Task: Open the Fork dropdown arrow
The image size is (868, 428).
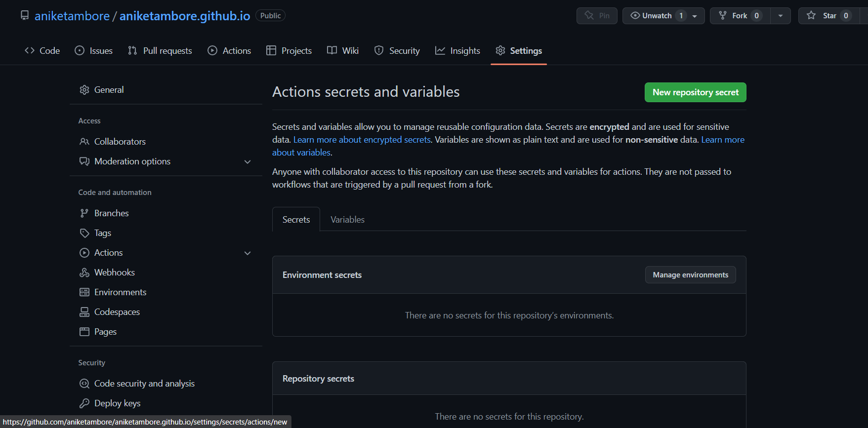Action: [781, 16]
